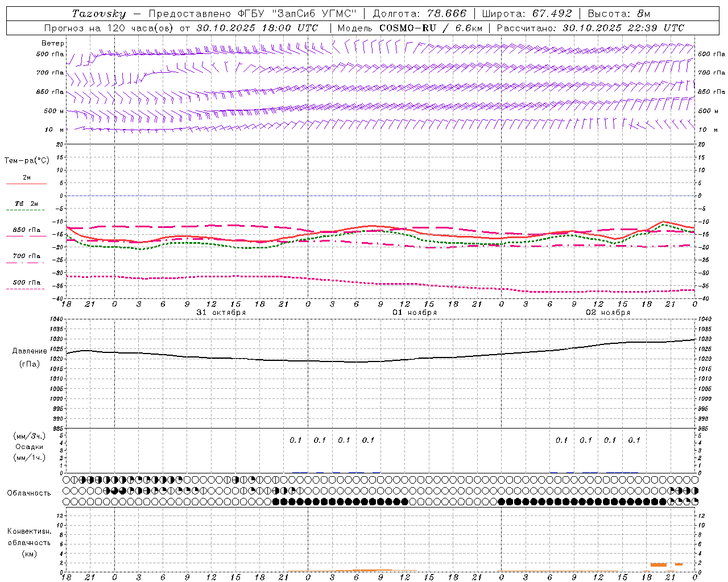Click the 'Тем-ра(°C)' axis title

[27, 161]
